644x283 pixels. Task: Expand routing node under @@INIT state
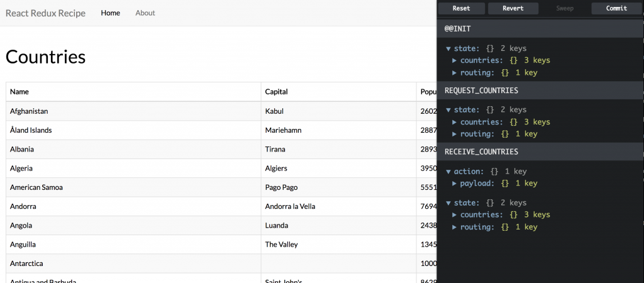tap(455, 73)
